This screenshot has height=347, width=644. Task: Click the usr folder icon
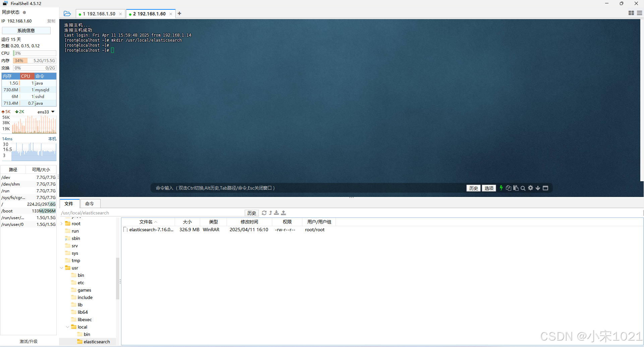tap(68, 268)
